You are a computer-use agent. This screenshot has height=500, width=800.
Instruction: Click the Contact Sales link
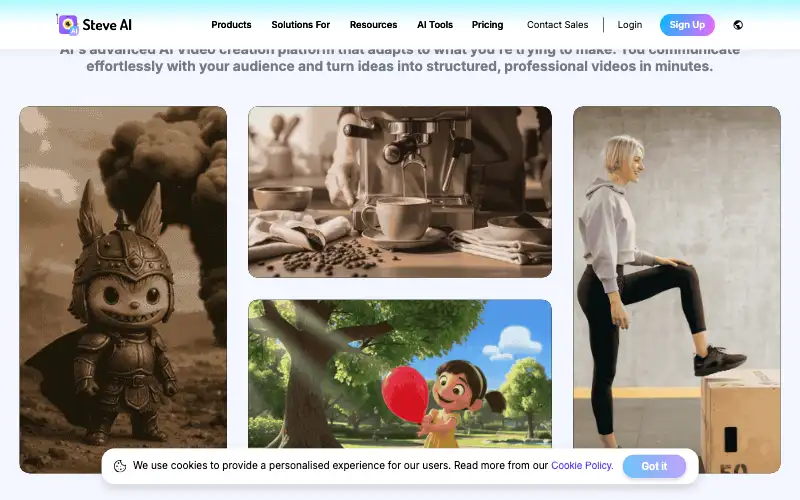pos(557,24)
